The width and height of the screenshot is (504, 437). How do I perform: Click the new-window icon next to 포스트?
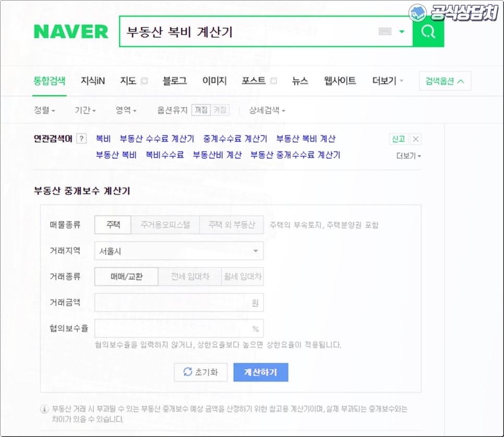click(x=273, y=81)
